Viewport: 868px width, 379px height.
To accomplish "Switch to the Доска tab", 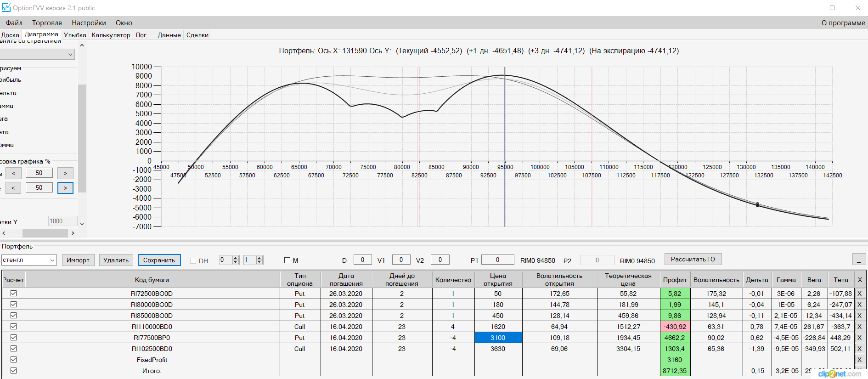I will pyautogui.click(x=10, y=35).
